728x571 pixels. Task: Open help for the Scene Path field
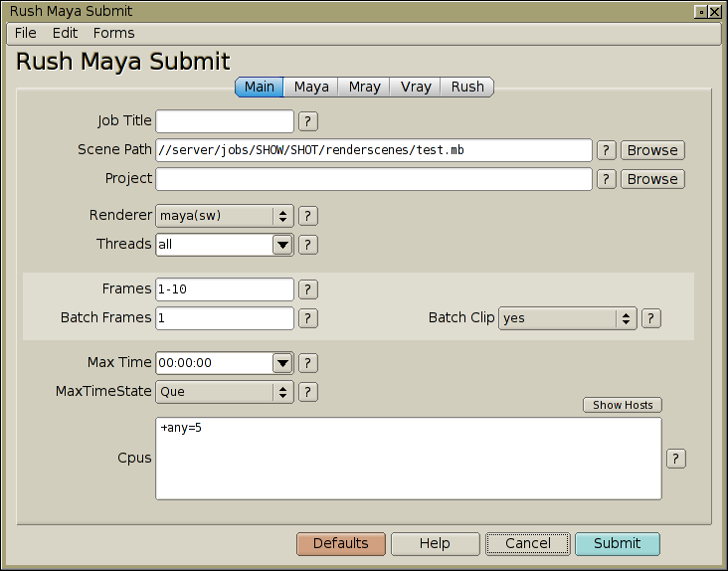coord(606,150)
